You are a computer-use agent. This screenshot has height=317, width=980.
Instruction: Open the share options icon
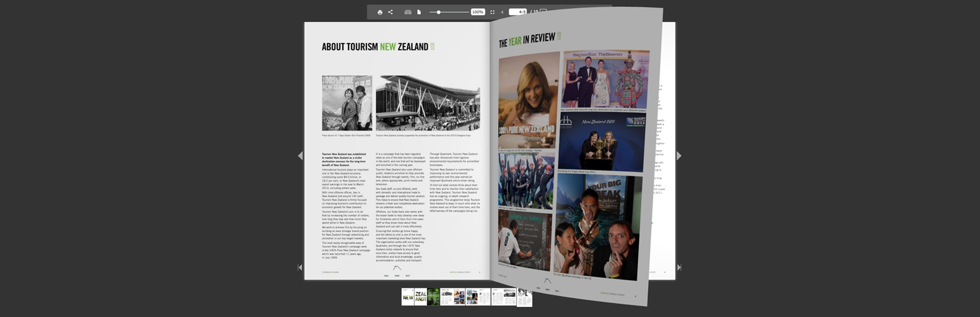[x=390, y=12]
